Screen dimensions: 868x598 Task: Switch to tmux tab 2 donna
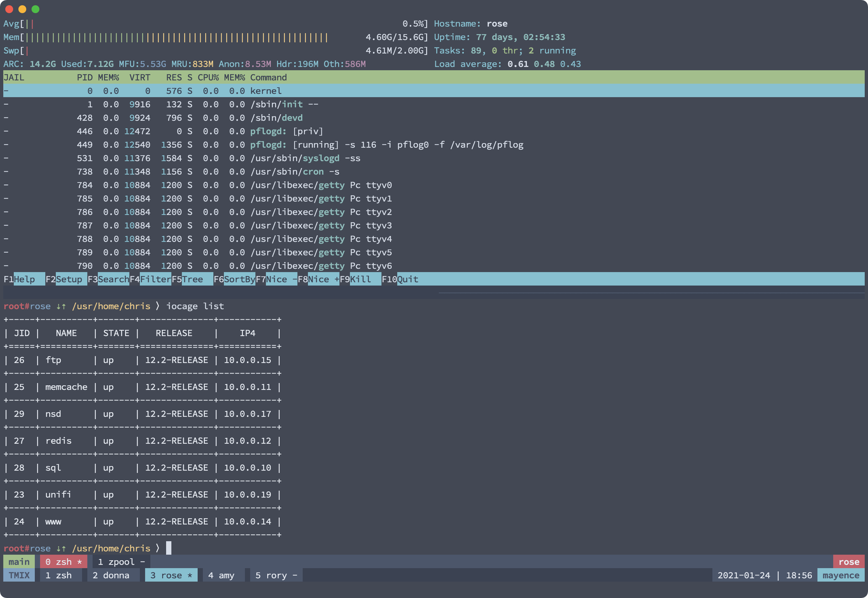(x=111, y=576)
